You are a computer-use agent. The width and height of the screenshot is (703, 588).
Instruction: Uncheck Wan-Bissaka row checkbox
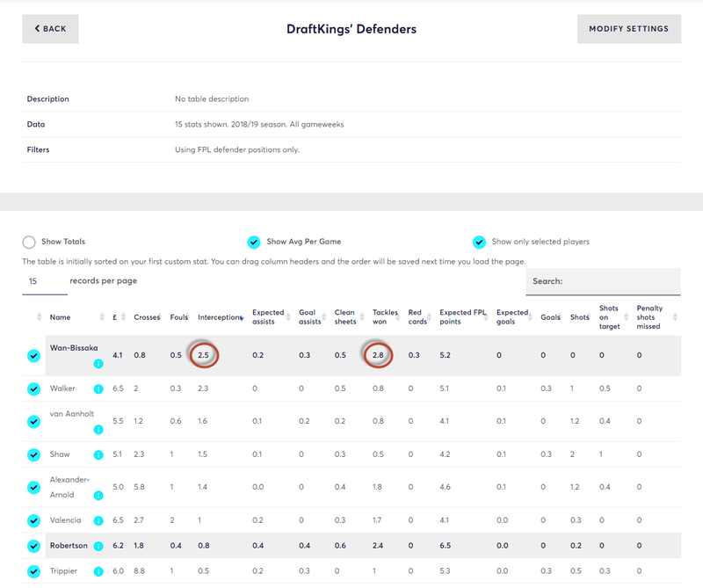tap(33, 356)
